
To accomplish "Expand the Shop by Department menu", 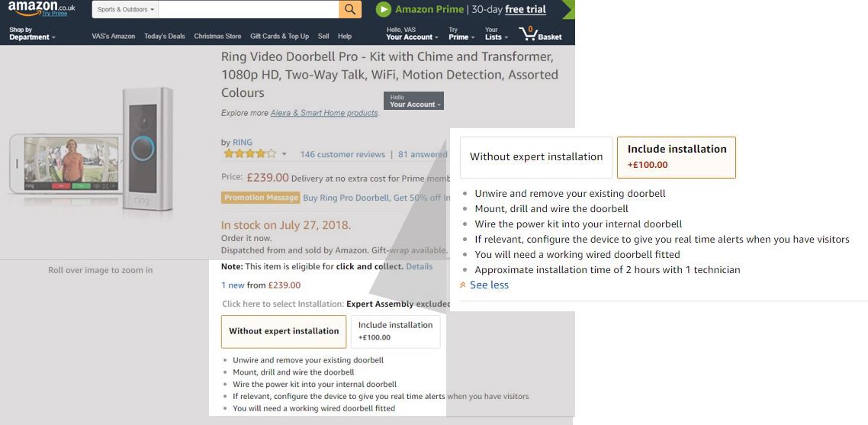I will click(x=32, y=34).
